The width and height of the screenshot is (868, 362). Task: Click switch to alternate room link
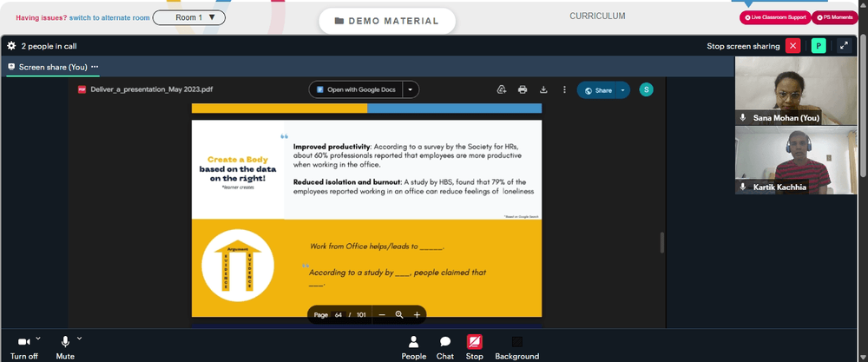[x=109, y=17]
